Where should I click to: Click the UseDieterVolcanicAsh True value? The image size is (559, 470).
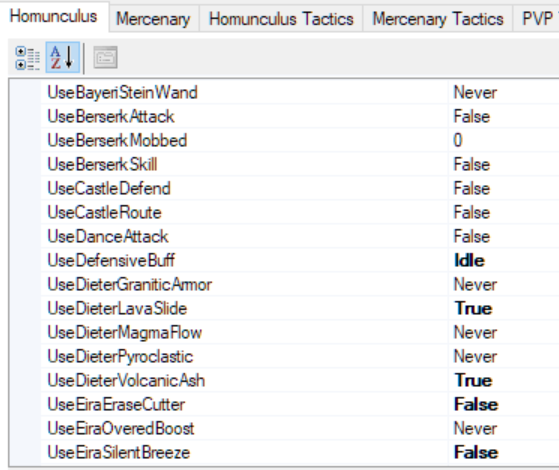[473, 380]
